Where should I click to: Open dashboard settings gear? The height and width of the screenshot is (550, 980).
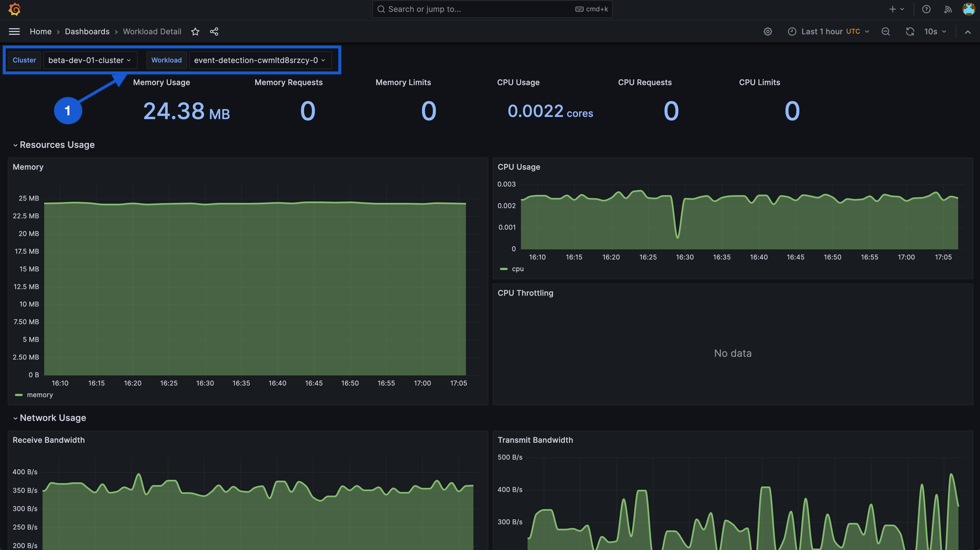pyautogui.click(x=768, y=32)
